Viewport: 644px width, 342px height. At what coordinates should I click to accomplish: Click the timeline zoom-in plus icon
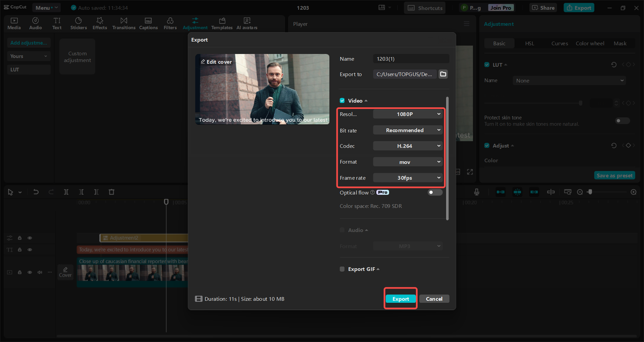click(633, 192)
